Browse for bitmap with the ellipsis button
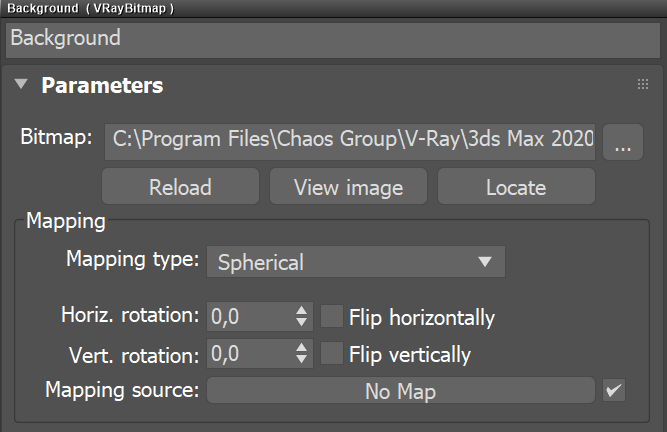Screen dimensions: 667x432 623,142
